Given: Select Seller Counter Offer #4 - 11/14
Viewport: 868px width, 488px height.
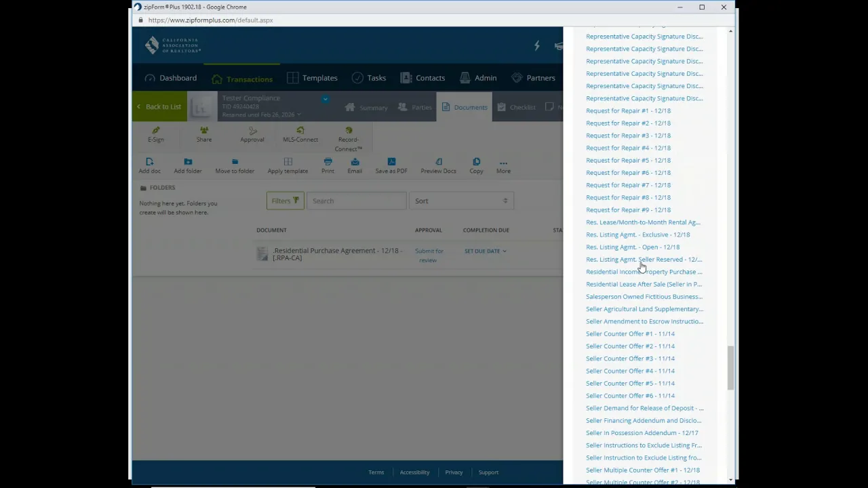Looking at the screenshot, I should pyautogui.click(x=630, y=371).
